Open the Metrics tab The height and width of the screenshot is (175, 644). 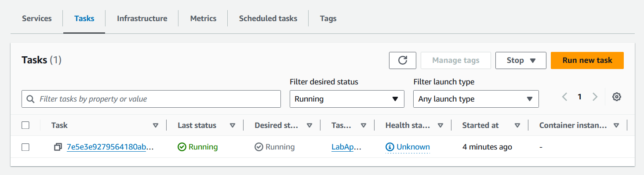click(203, 18)
